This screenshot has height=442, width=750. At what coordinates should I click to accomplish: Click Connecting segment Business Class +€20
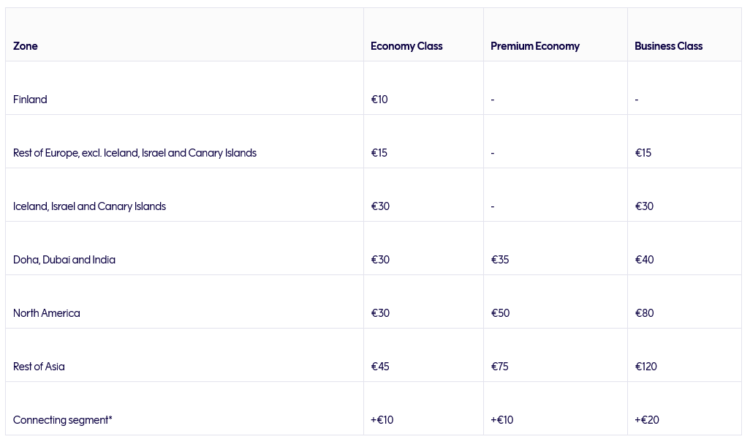coord(647,420)
